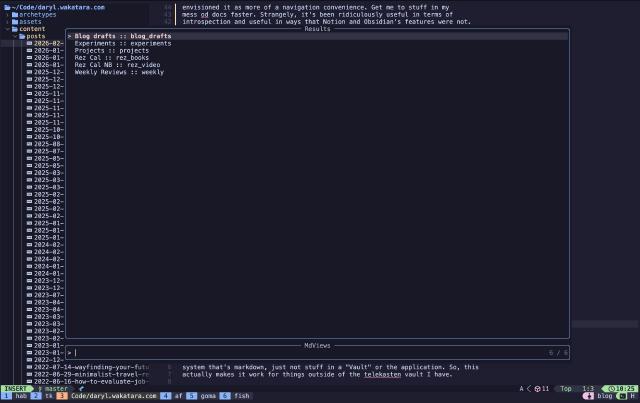The image size is (640, 403).
Task: Click the MdViews title of the prompt
Action: click(x=317, y=345)
